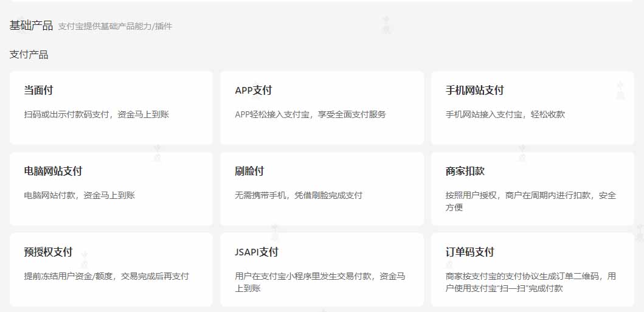Click 订单码支付 description about 订单二维码
Viewport: 644px width, 312px height.
530,282
